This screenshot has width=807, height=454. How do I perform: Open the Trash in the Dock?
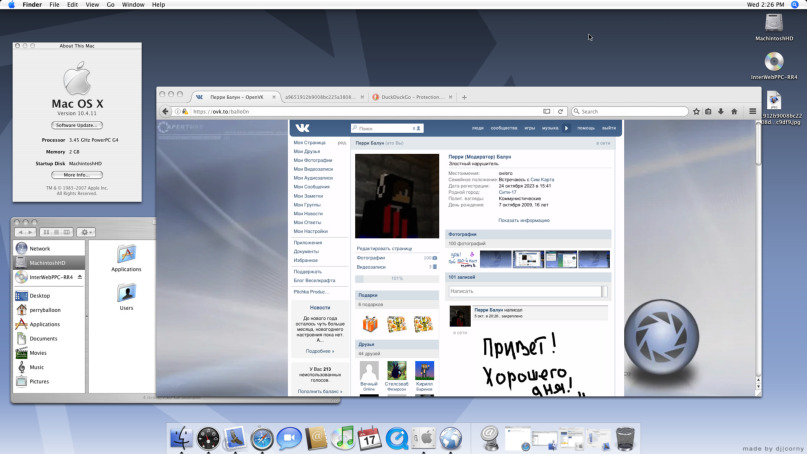pyautogui.click(x=625, y=437)
